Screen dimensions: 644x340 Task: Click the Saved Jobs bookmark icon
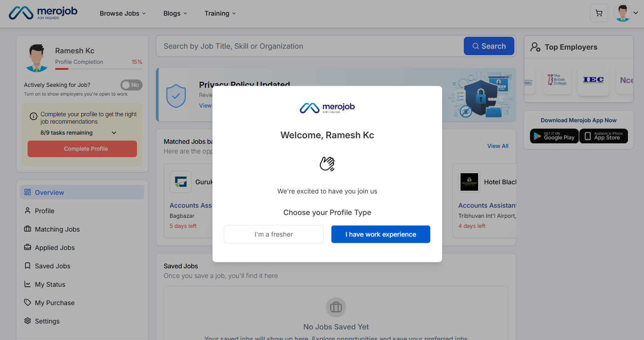pyautogui.click(x=28, y=266)
